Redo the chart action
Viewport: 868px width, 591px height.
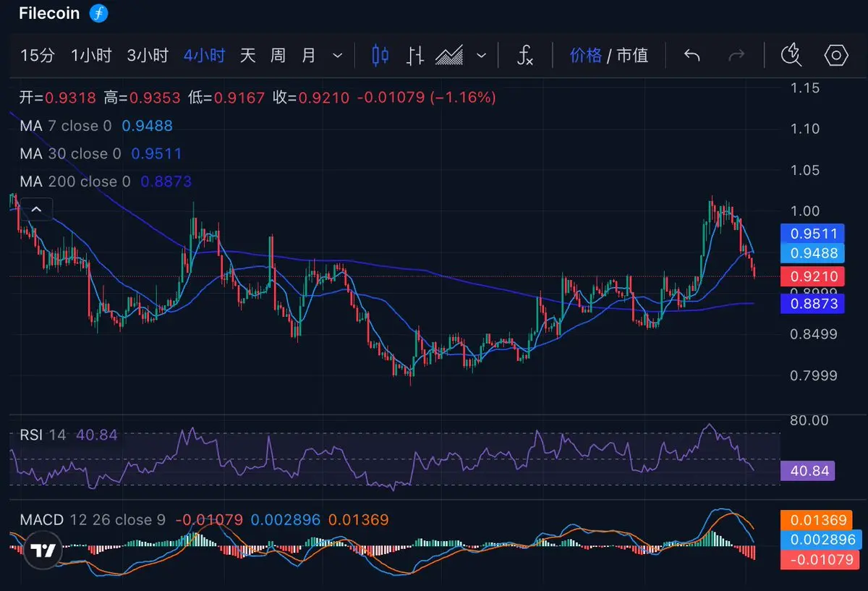point(736,56)
